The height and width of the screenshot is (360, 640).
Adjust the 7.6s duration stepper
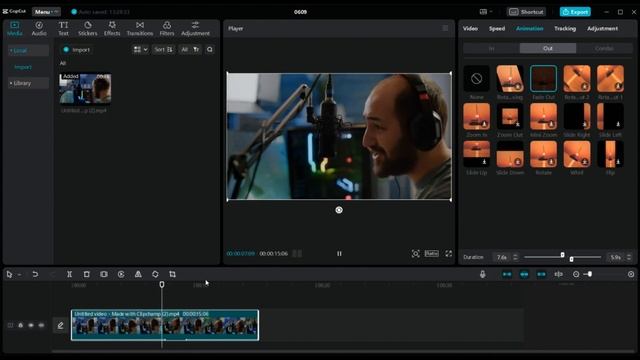click(x=515, y=257)
